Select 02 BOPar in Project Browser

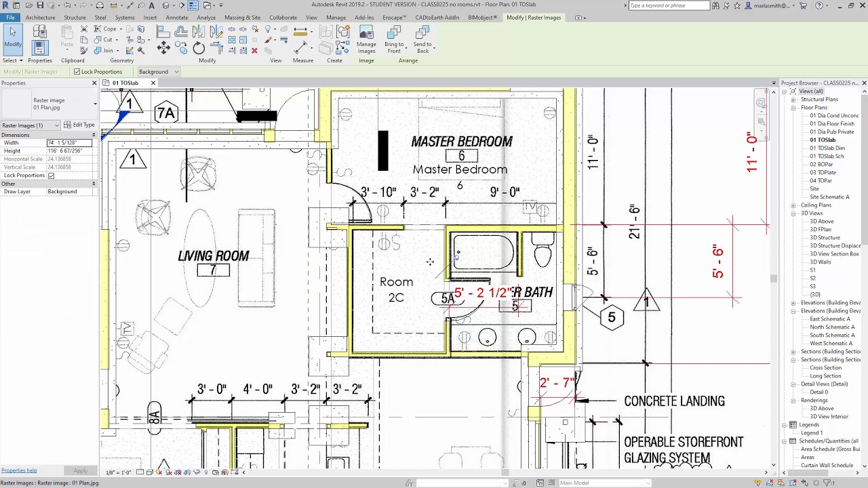point(821,165)
